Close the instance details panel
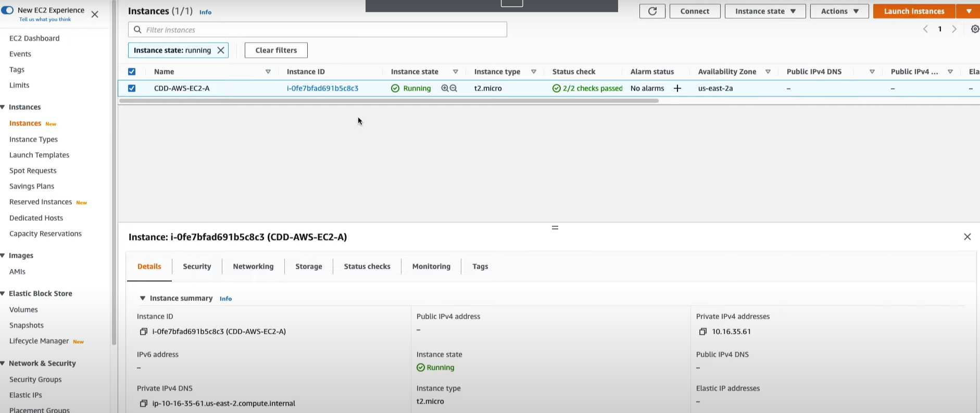This screenshot has height=413, width=980. click(967, 236)
